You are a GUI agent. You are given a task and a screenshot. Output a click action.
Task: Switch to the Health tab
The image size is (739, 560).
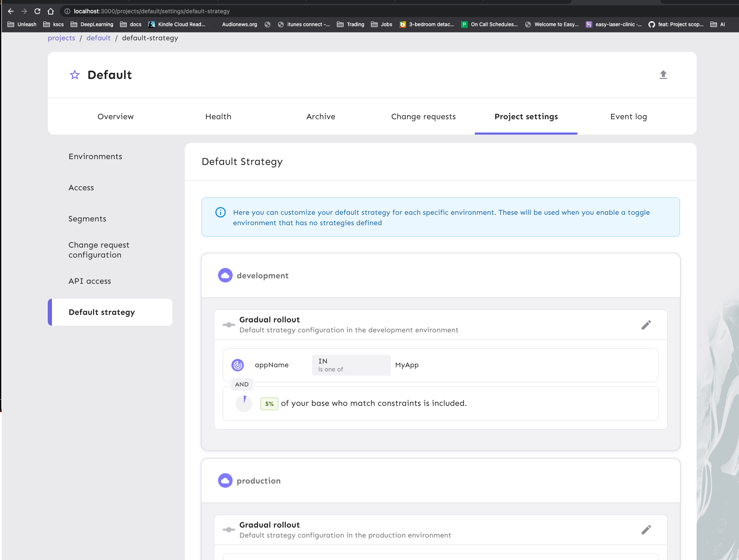coord(218,117)
